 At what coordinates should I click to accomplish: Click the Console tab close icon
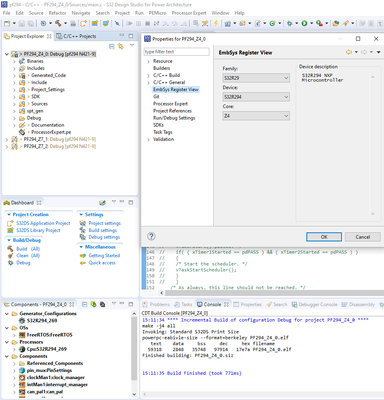226,304
